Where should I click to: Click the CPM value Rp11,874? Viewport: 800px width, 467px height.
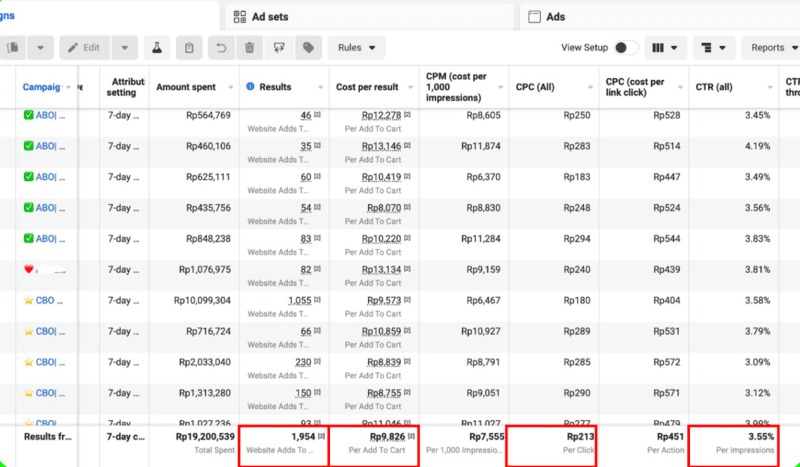coord(481,146)
